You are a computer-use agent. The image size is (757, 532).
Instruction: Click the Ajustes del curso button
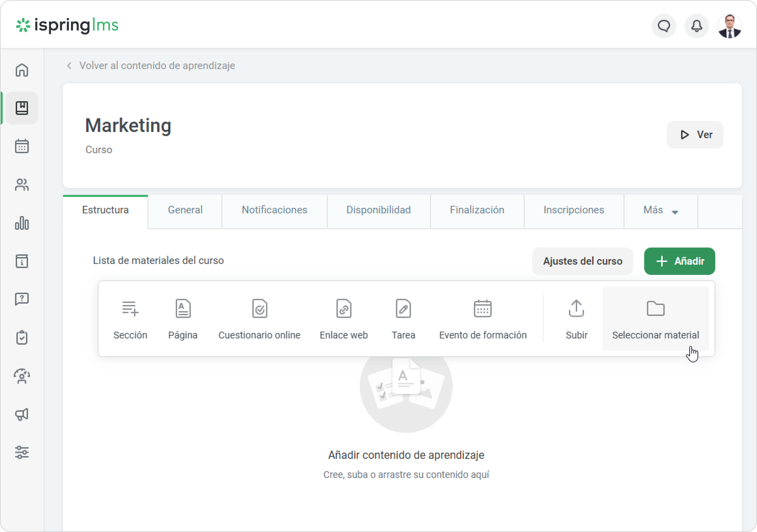pyautogui.click(x=582, y=261)
